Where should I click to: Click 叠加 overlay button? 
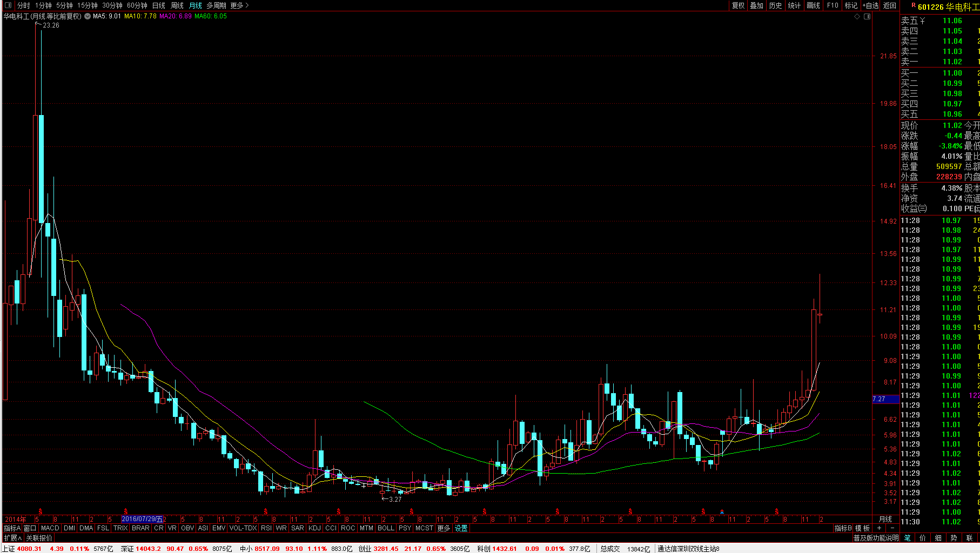click(x=756, y=5)
